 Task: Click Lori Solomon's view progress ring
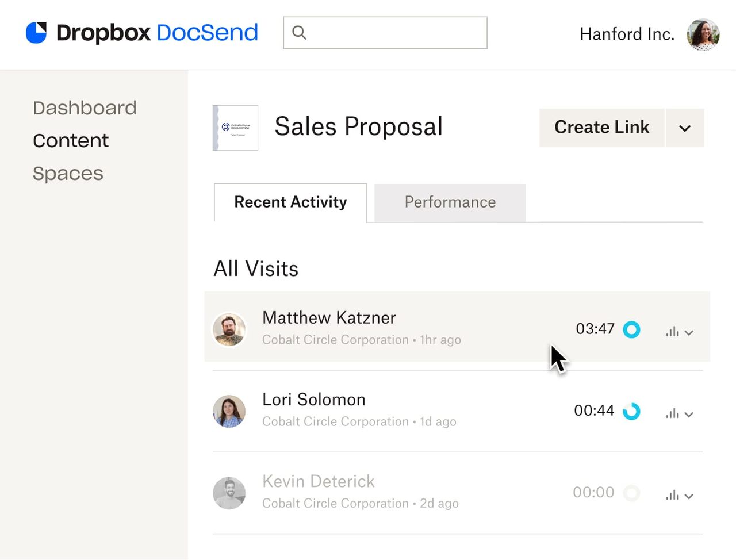tap(631, 411)
